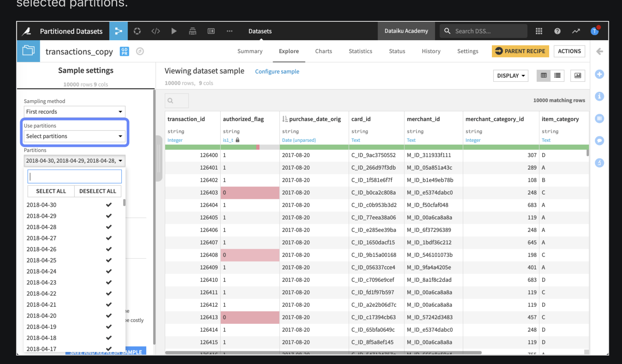Screen dimensions: 622x364
Task: Open the discussions chat icon in right sidebar
Action: (x=599, y=141)
